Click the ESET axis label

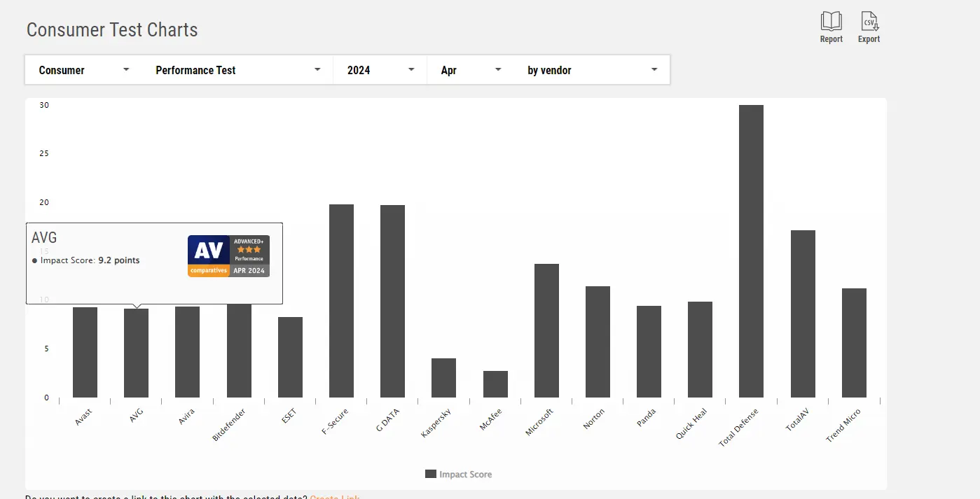click(x=289, y=416)
